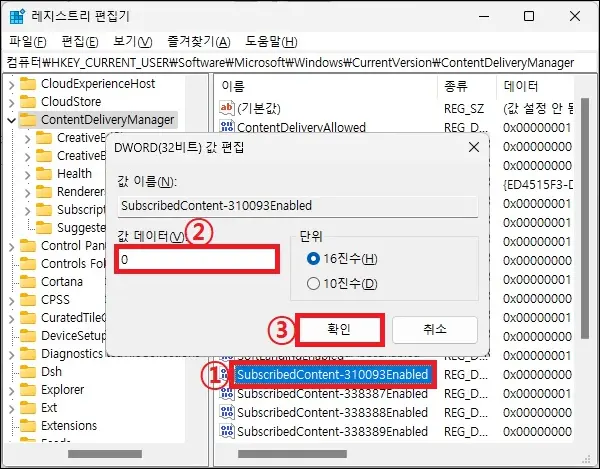
Task: Click the {ED4515F3 data cell
Action: (x=538, y=185)
